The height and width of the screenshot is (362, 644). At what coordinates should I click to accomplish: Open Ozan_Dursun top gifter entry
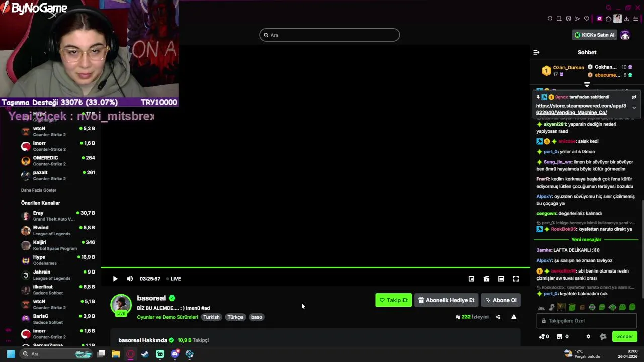[563, 71]
